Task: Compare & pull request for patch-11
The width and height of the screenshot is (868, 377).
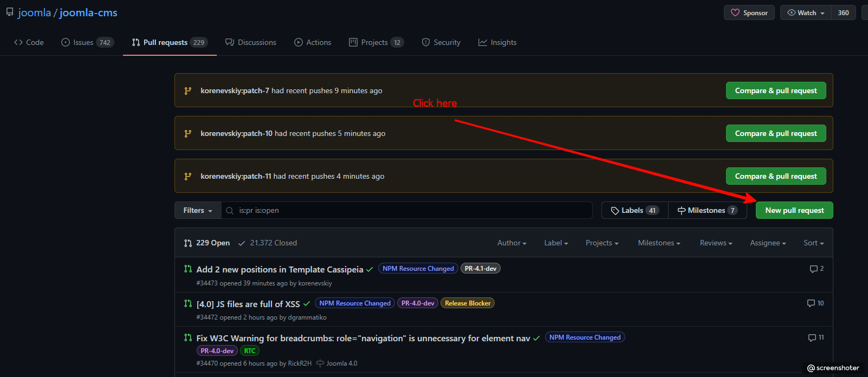Action: [x=776, y=176]
